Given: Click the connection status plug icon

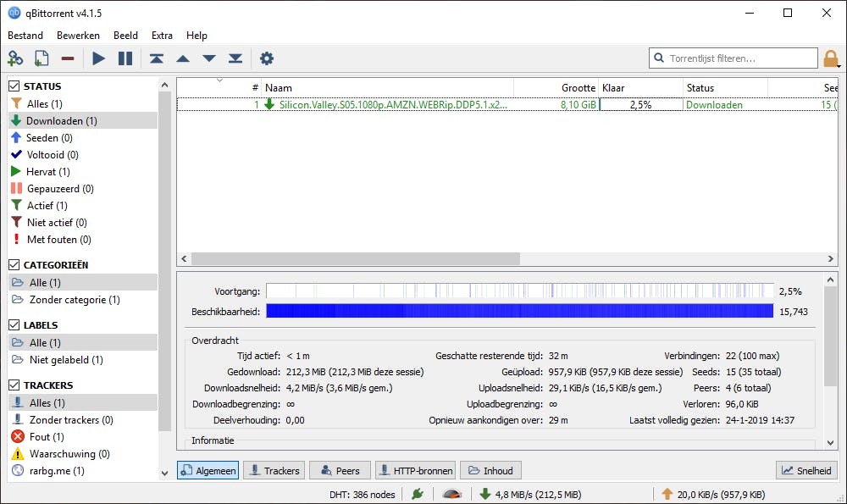Looking at the screenshot, I should pos(417,494).
